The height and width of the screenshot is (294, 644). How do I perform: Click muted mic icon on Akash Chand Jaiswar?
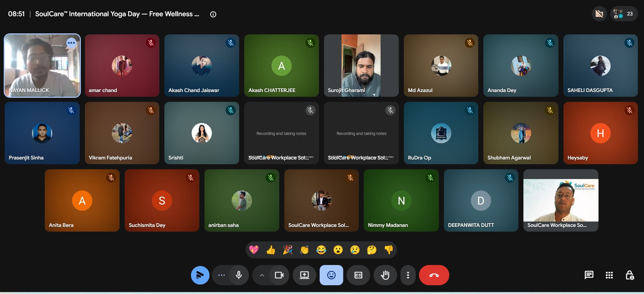click(231, 43)
